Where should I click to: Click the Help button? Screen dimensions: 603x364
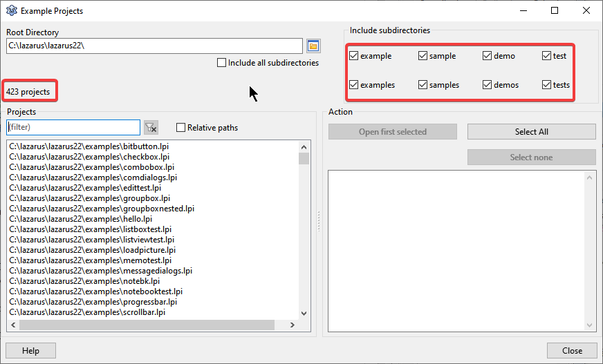tap(30, 350)
